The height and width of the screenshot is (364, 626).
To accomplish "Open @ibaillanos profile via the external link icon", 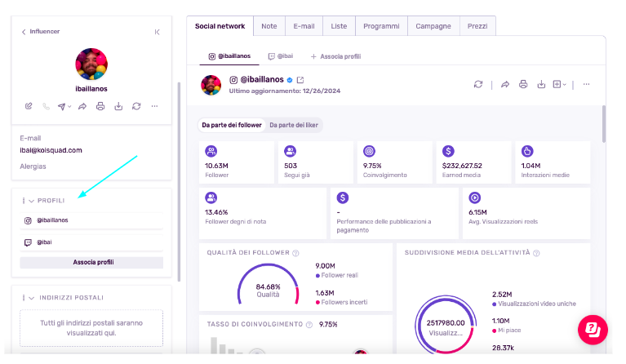I will (x=300, y=80).
